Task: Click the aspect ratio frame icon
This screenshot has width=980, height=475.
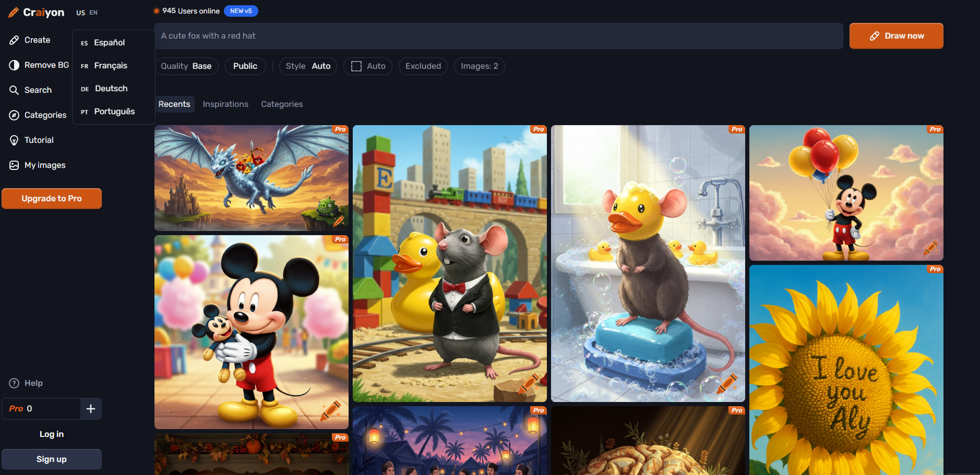Action: click(356, 66)
